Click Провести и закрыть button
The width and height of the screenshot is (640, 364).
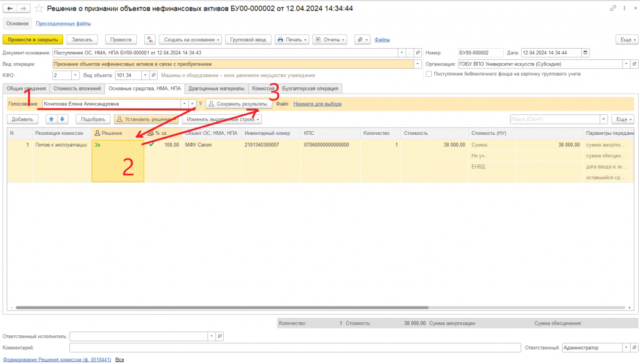(x=32, y=39)
